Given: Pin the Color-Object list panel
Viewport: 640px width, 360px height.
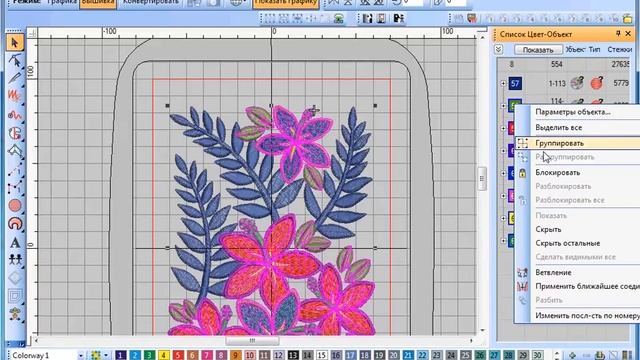Looking at the screenshot, I should (618, 33).
